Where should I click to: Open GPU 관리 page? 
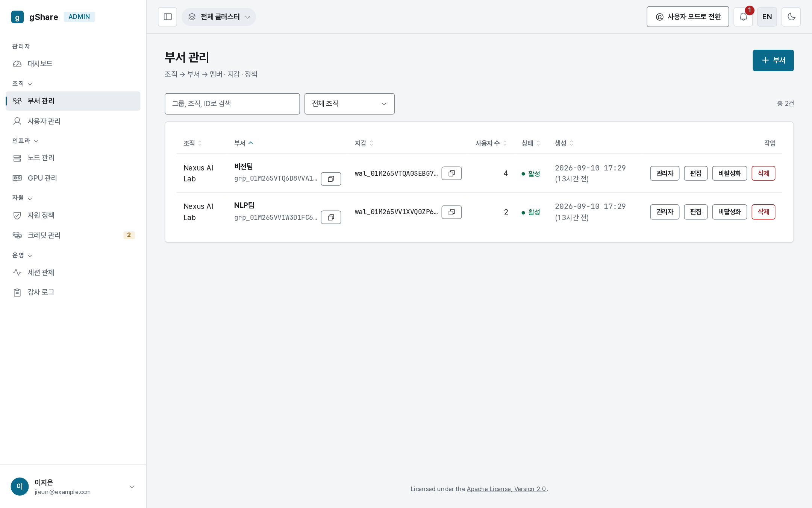[x=73, y=178]
